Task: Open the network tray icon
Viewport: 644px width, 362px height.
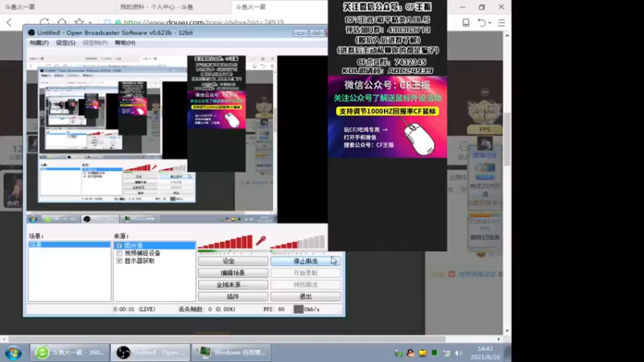Action: point(447,353)
